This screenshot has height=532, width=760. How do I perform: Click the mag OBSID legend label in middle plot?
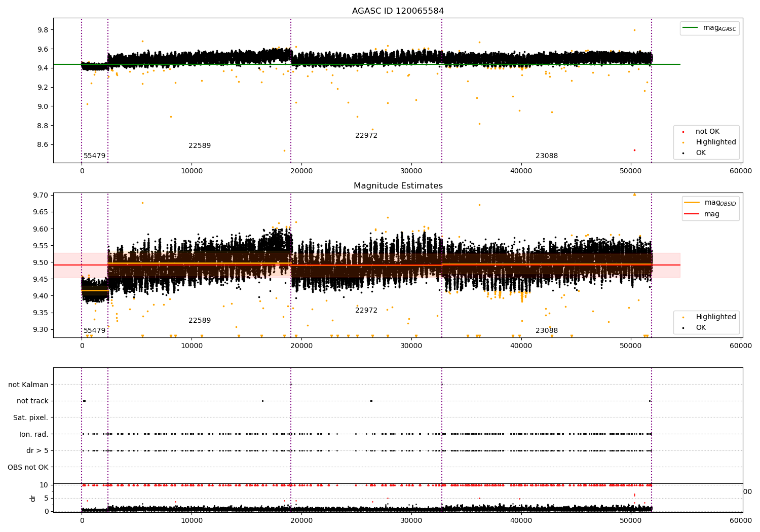719,203
